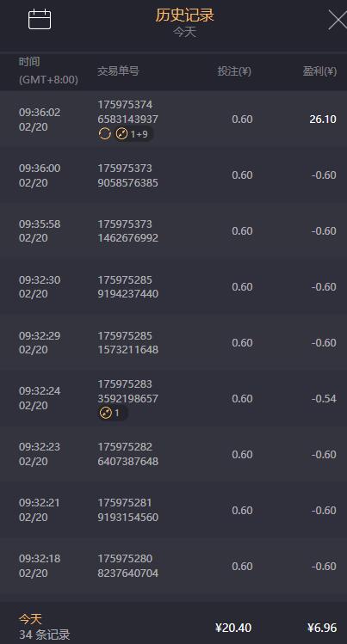
Task: Click the replay circle icon on 09:36:02 record
Action: click(x=105, y=134)
